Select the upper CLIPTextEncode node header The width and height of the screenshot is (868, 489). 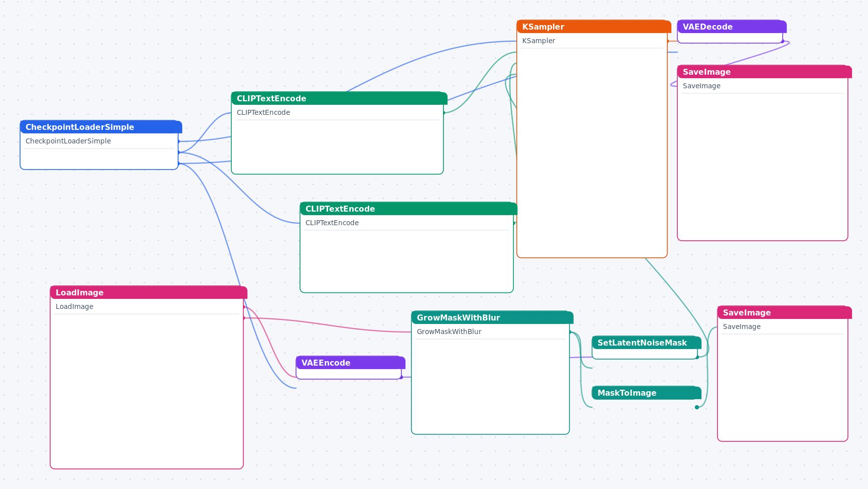339,98
